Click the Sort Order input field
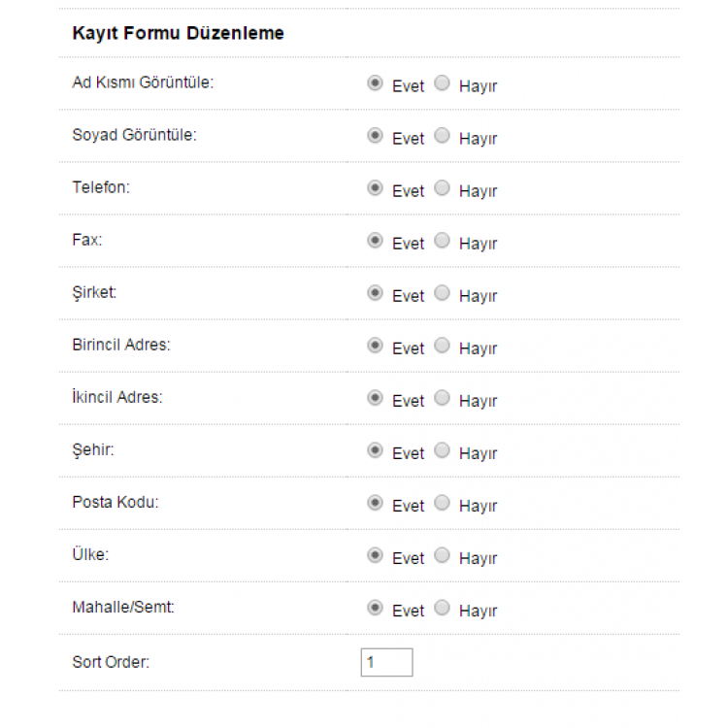Screen dimensions: 728x728 tap(386, 663)
